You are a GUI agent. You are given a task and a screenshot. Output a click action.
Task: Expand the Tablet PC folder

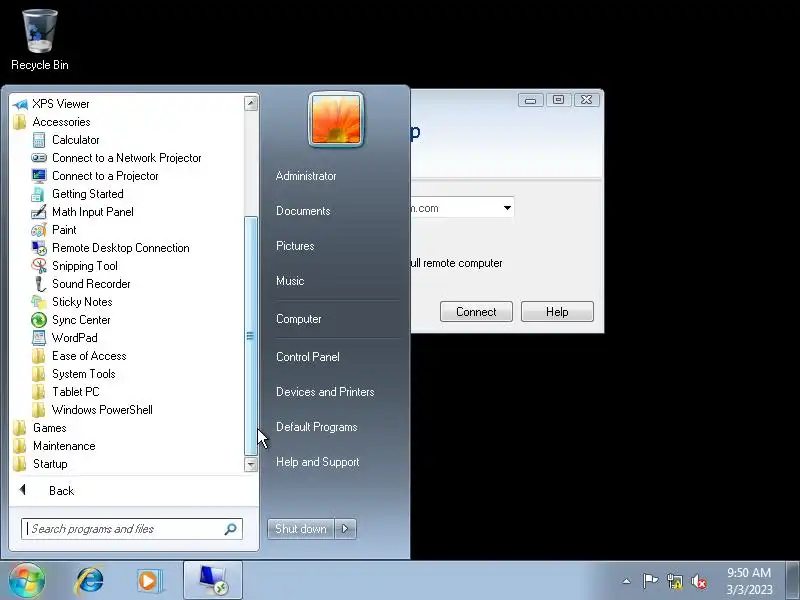coord(66,392)
